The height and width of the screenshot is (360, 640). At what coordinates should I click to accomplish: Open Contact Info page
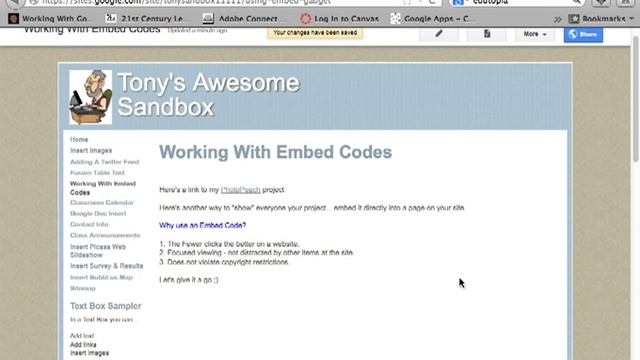pyautogui.click(x=89, y=224)
